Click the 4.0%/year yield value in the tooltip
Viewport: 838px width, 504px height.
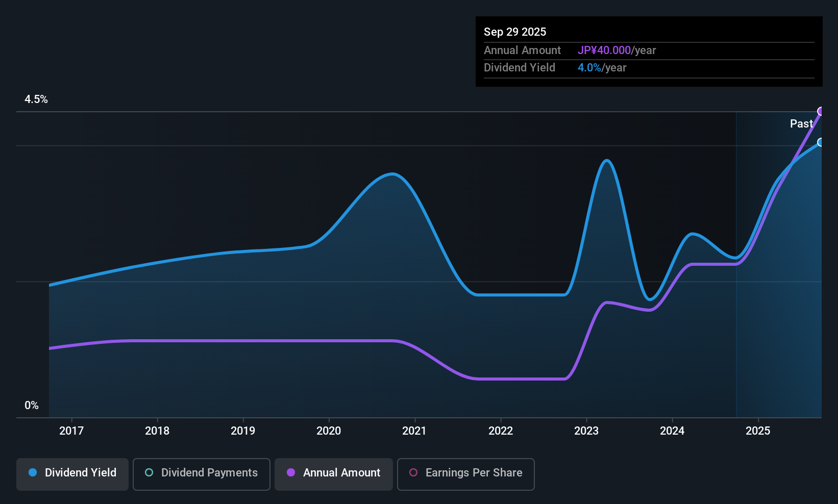(602, 68)
